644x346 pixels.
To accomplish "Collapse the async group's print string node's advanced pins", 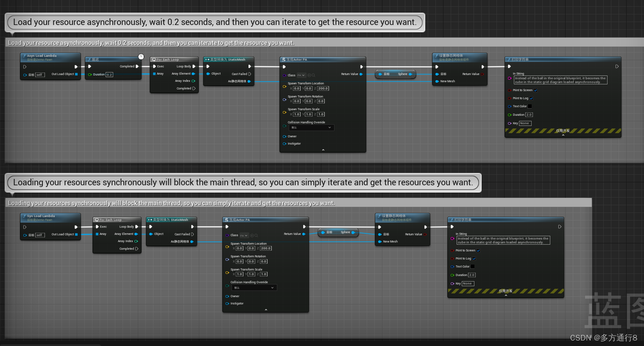I will [563, 135].
